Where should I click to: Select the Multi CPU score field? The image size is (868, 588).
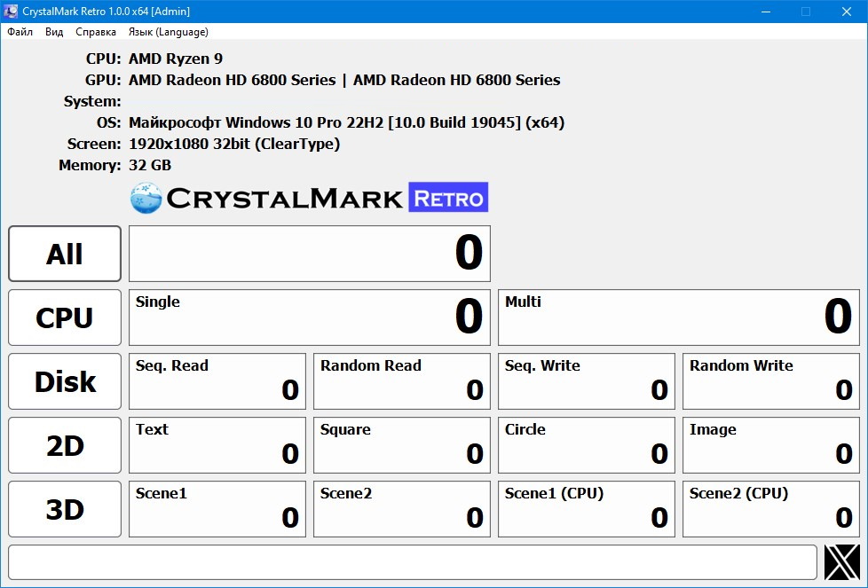point(678,318)
